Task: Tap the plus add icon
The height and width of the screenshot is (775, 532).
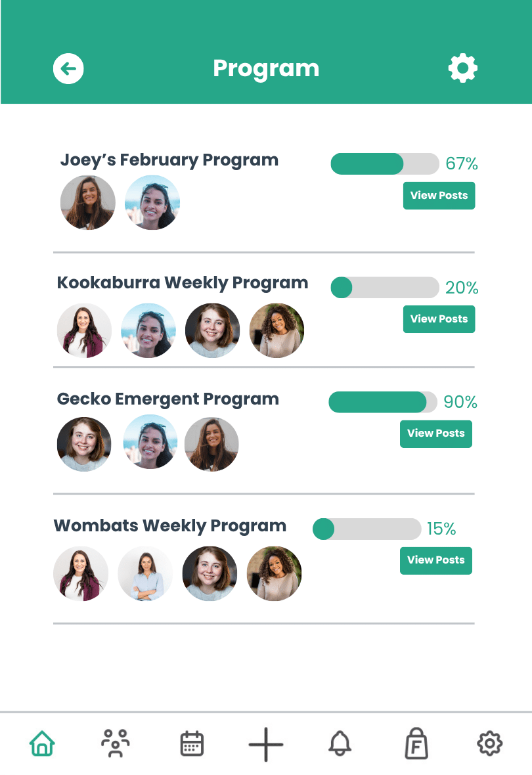Action: pyautogui.click(x=266, y=745)
